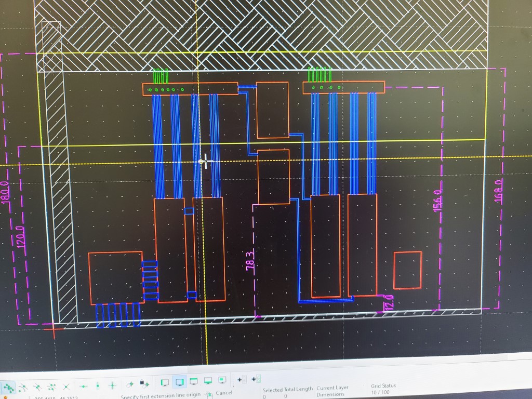Toggle the Restrict Orthogonal cross icon
The height and width of the screenshot is (399, 532).
pyautogui.click(x=112, y=385)
